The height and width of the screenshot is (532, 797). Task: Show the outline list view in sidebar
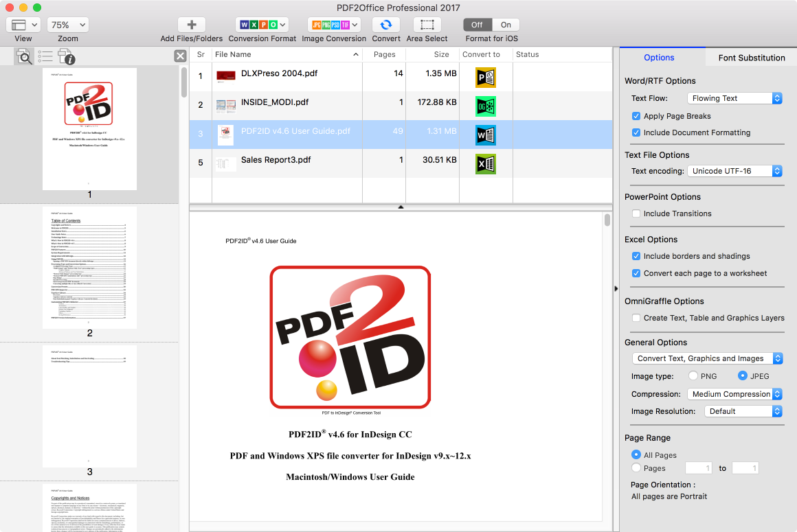[45, 56]
